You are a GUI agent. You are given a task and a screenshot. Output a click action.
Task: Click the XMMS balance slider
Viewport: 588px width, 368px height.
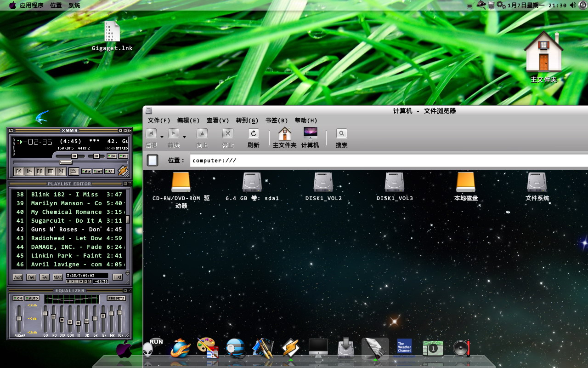pos(96,156)
